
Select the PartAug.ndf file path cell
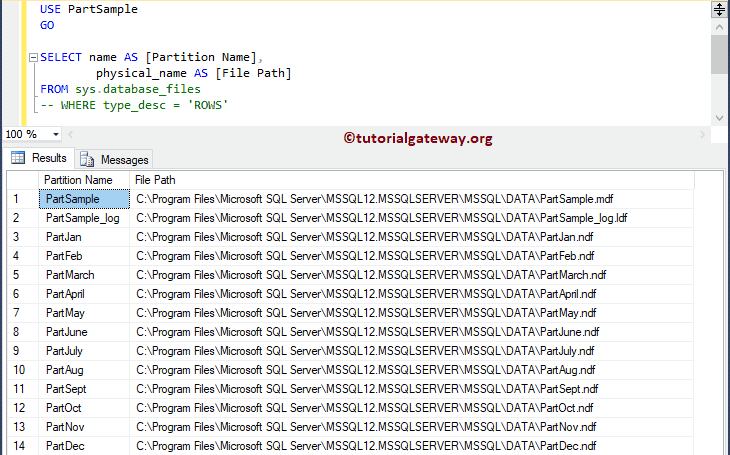click(x=412, y=370)
